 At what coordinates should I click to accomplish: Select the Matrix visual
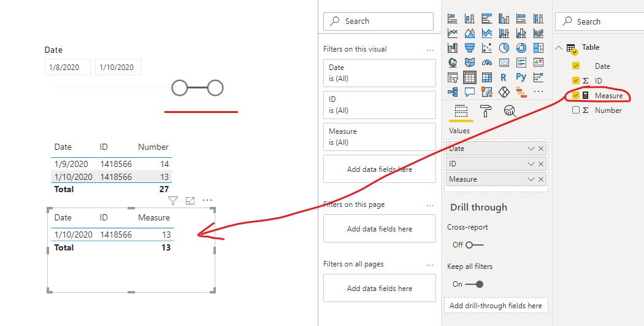[x=487, y=77]
